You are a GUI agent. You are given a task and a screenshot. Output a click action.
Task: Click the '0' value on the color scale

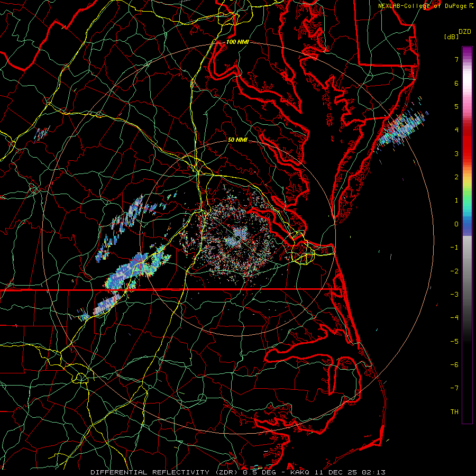[x=456, y=224]
